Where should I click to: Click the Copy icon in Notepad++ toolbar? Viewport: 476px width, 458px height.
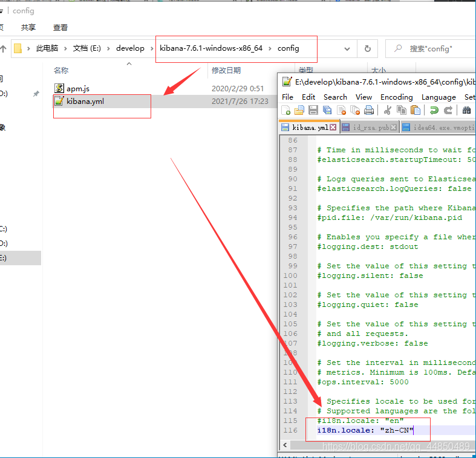point(402,110)
